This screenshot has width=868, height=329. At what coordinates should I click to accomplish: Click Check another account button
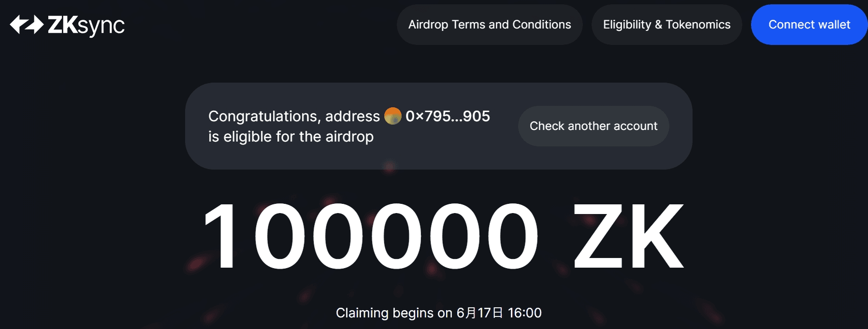[593, 126]
